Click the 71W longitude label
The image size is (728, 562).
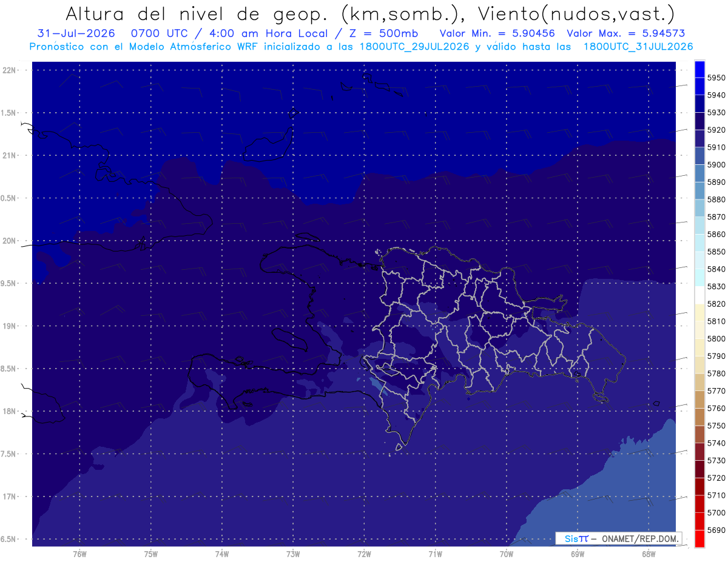[435, 554]
